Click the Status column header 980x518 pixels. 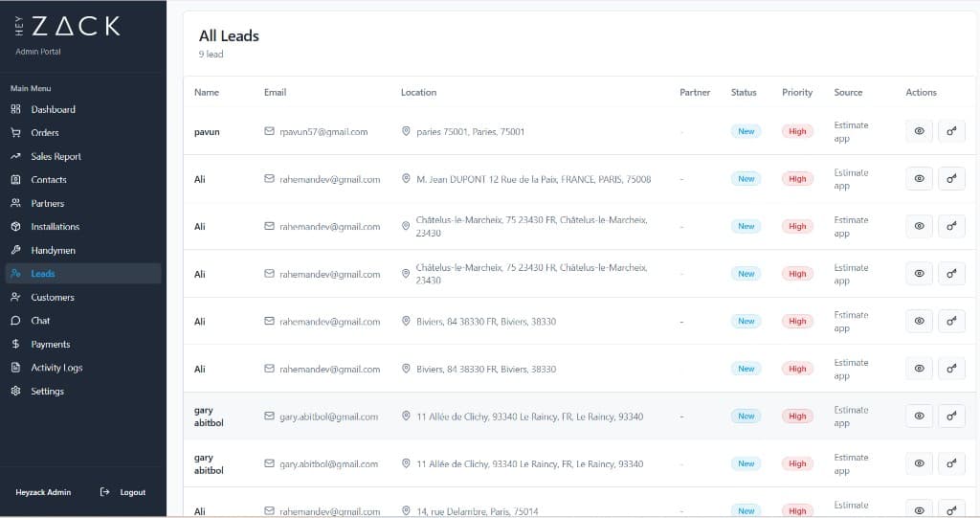click(x=744, y=92)
